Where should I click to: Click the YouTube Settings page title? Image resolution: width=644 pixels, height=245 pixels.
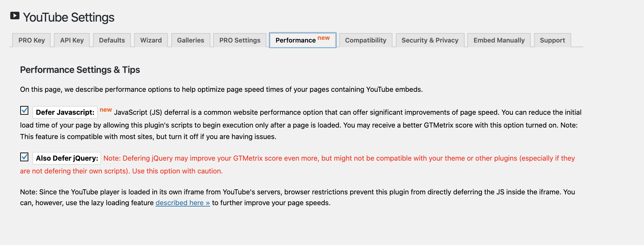click(x=68, y=17)
